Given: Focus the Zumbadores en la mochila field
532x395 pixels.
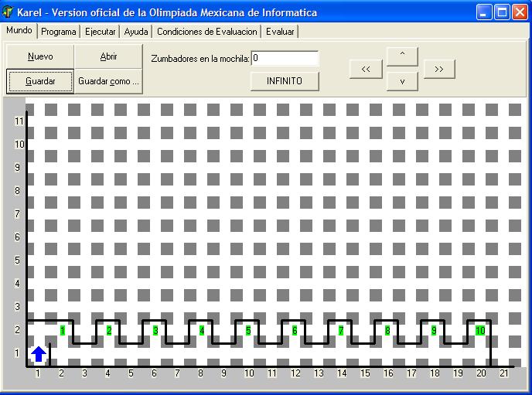Looking at the screenshot, I should (285, 58).
